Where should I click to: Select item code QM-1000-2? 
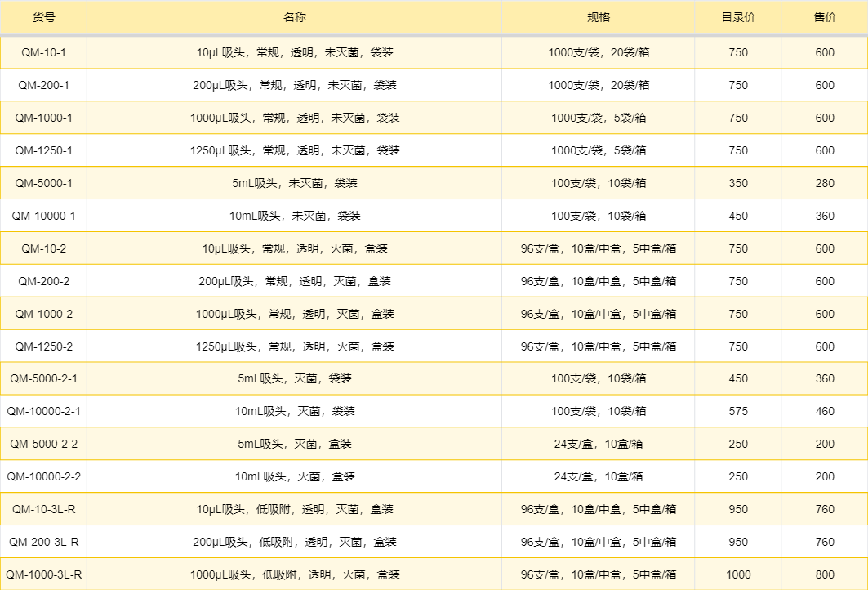[x=44, y=314]
